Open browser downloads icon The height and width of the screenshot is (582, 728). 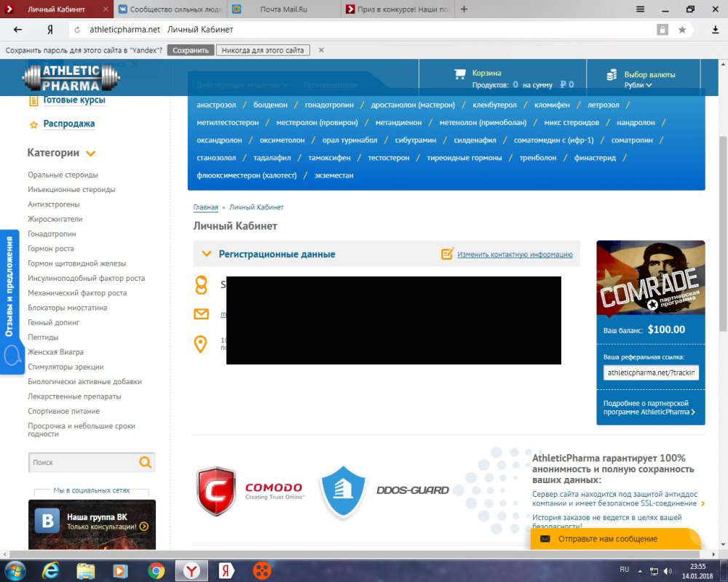coord(715,30)
